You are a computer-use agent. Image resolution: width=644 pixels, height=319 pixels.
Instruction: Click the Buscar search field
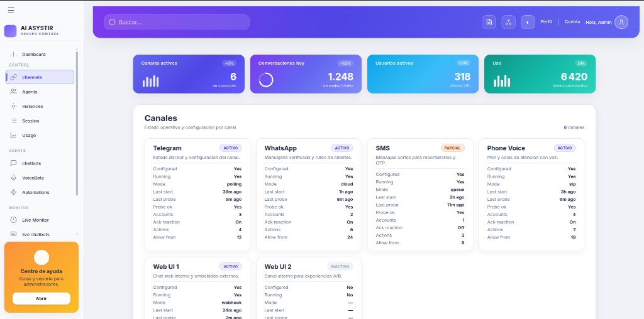point(177,22)
